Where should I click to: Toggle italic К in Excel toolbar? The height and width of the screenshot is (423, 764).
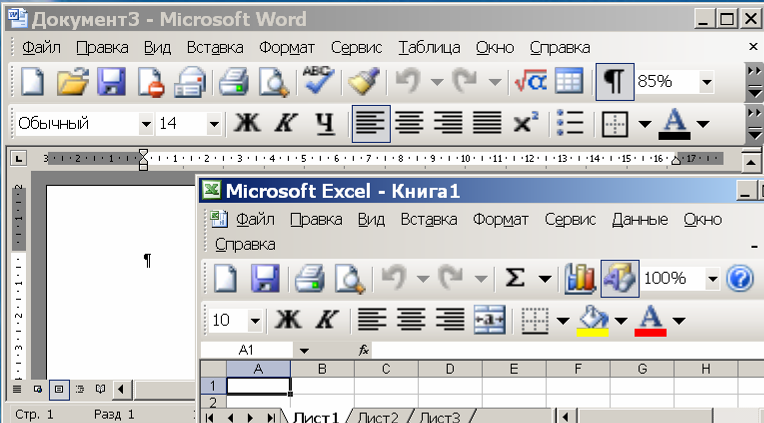pyautogui.click(x=326, y=320)
